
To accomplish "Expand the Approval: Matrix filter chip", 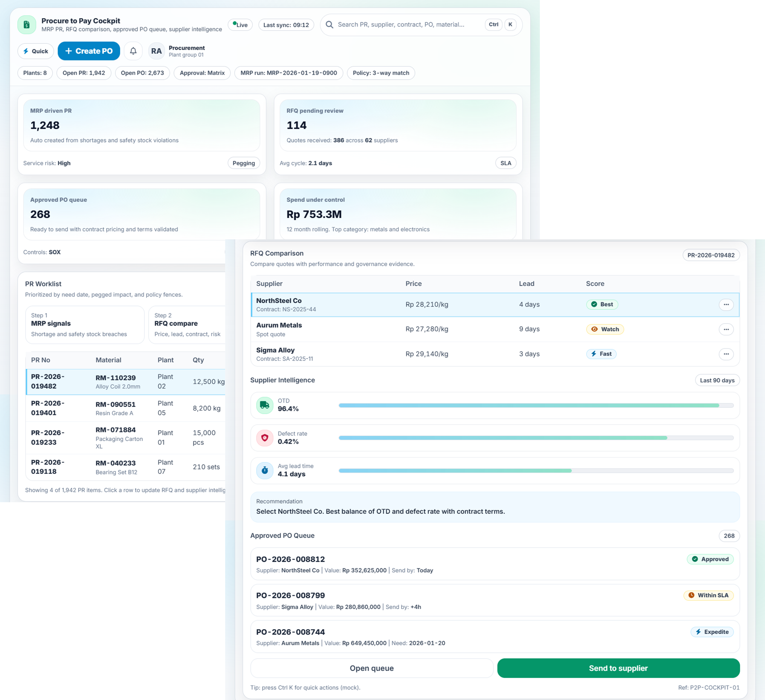I will (202, 73).
